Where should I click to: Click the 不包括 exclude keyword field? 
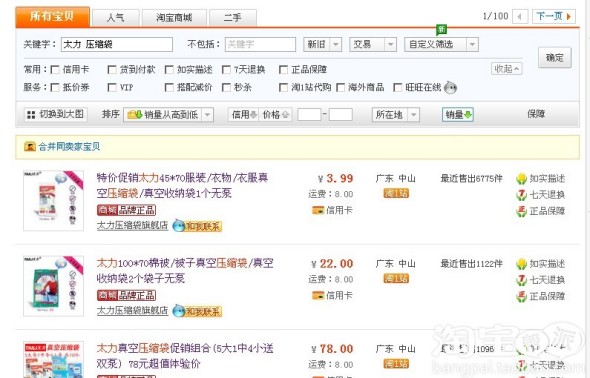[x=260, y=44]
